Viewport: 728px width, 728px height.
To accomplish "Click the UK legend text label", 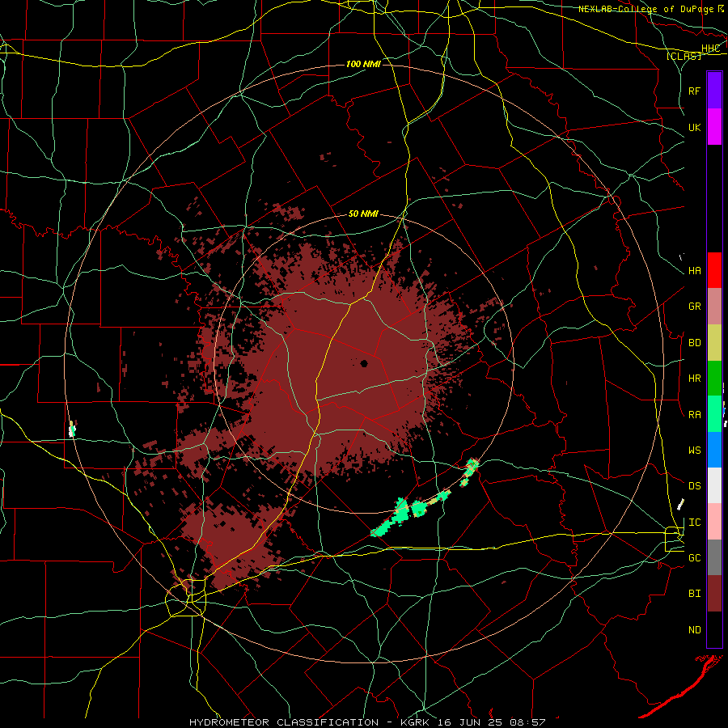I will (694, 127).
